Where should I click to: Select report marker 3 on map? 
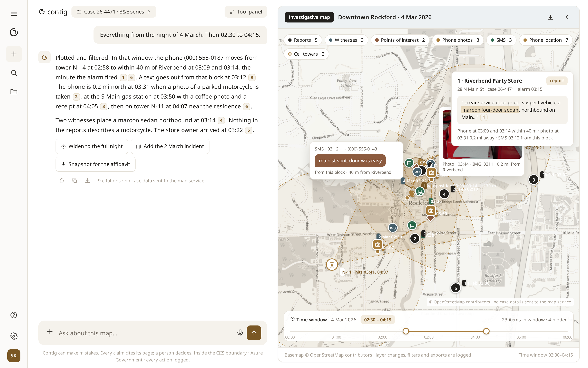coord(533,180)
